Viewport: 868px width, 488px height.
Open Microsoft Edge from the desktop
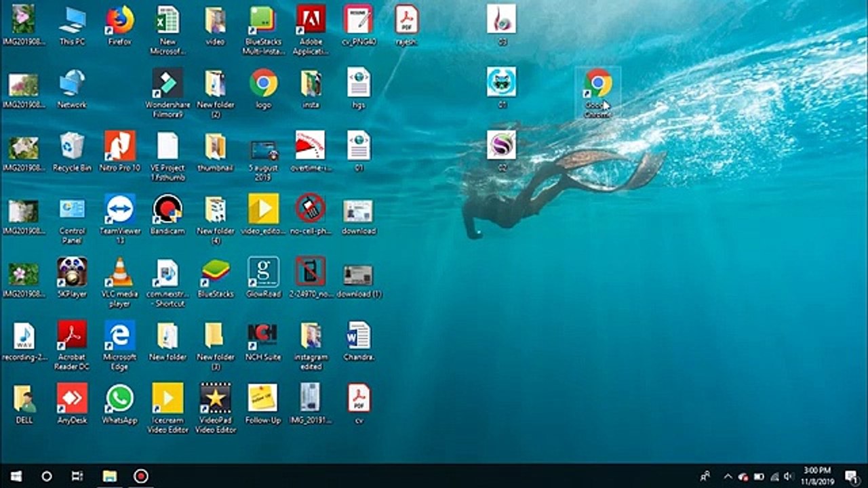[x=119, y=346]
